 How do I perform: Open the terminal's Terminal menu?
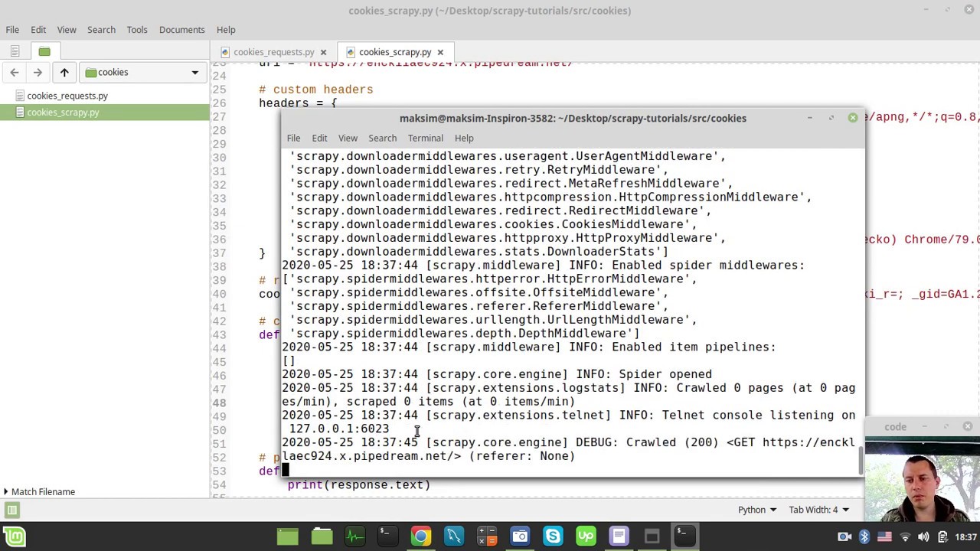(x=425, y=138)
